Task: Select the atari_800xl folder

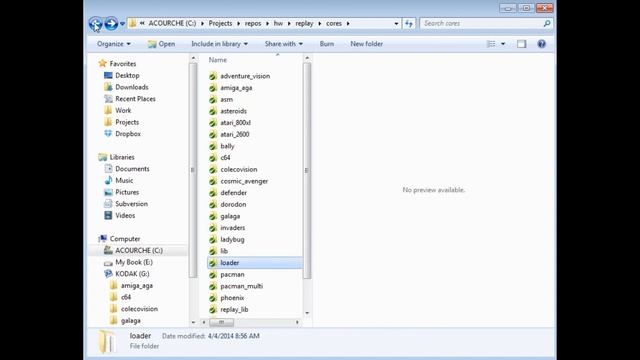Action: [x=235, y=122]
